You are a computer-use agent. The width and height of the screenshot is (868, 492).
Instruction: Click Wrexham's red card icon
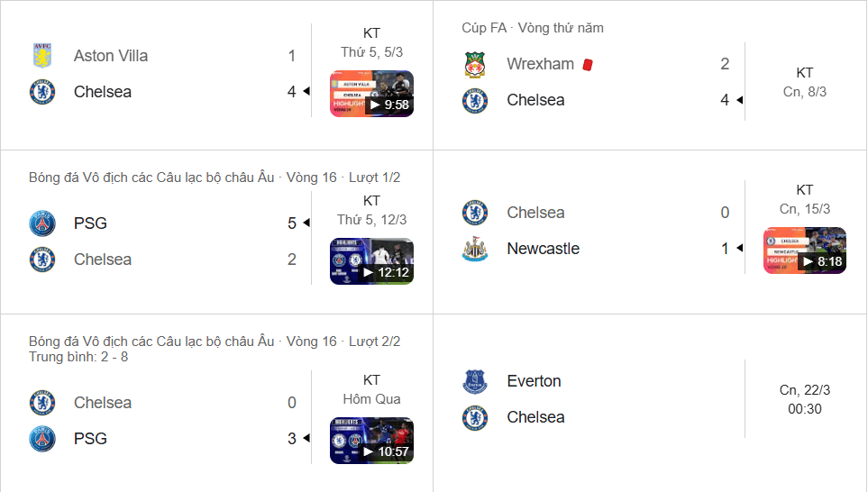[588, 64]
